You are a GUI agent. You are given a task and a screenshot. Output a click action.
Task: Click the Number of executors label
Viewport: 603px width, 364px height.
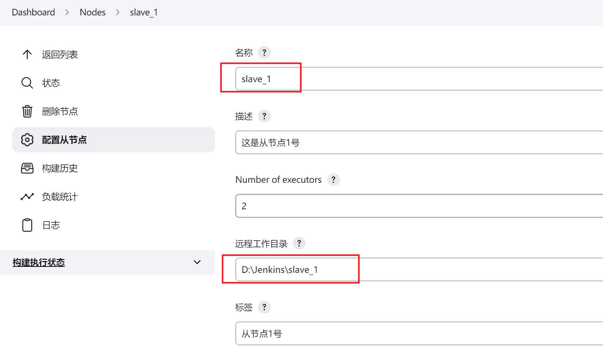point(279,180)
